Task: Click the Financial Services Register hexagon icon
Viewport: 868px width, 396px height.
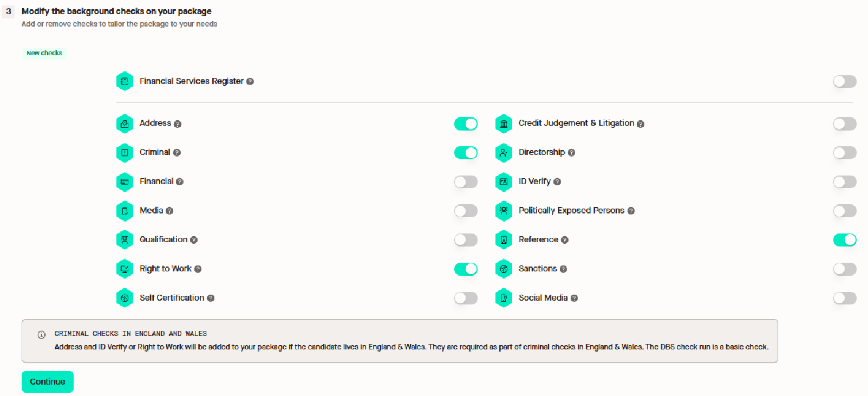Action: coord(125,81)
